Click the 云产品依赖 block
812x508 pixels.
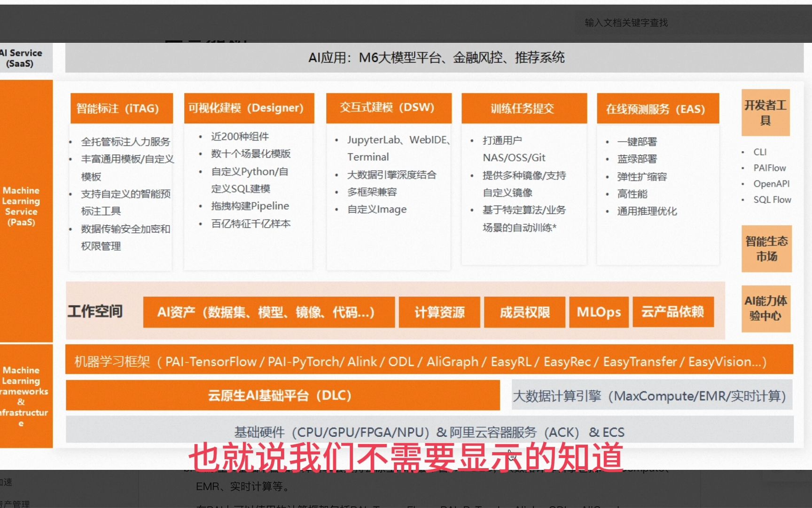click(673, 312)
